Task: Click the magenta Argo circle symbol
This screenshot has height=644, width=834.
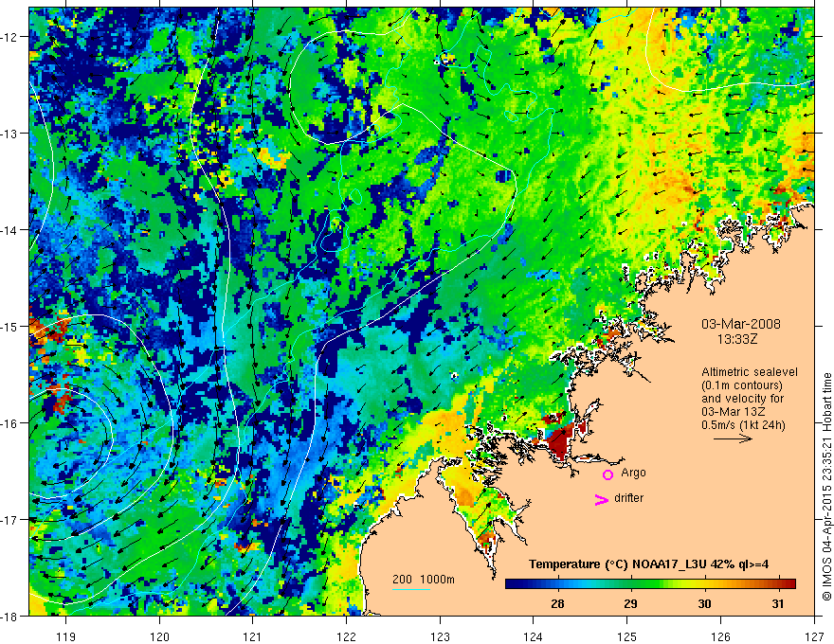Action: point(607,474)
